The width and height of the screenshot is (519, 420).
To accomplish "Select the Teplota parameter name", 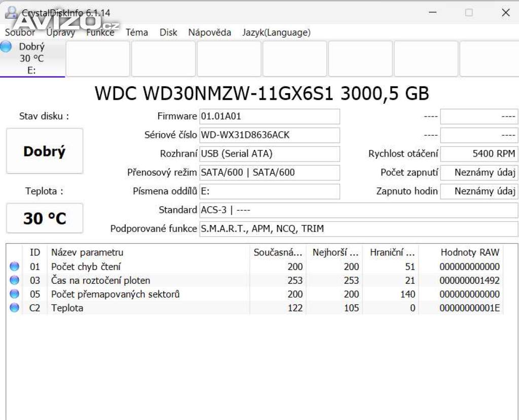I will (x=67, y=308).
